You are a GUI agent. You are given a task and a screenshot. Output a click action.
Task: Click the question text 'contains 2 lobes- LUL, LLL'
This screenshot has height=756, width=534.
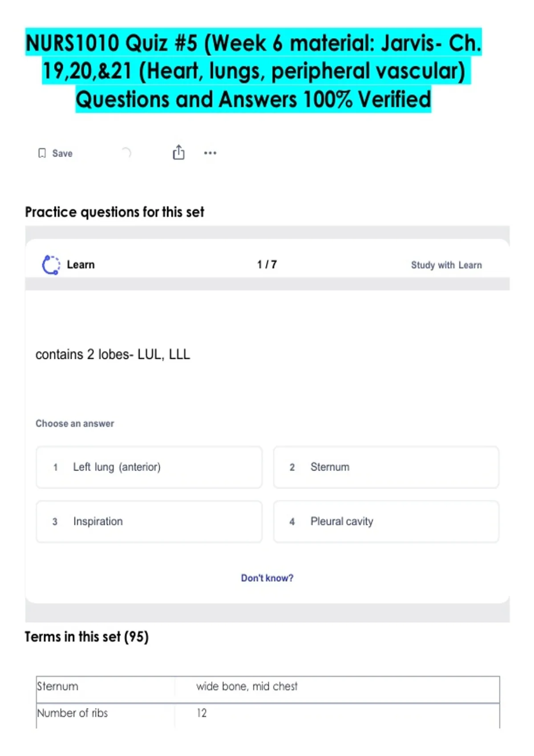(113, 354)
